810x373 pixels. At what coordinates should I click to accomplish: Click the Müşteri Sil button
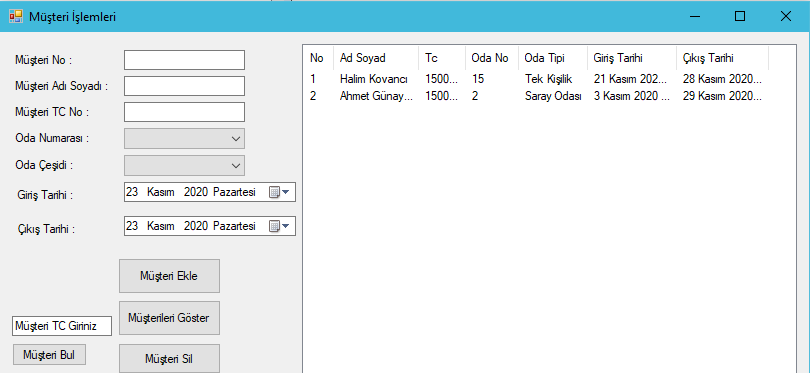169,359
